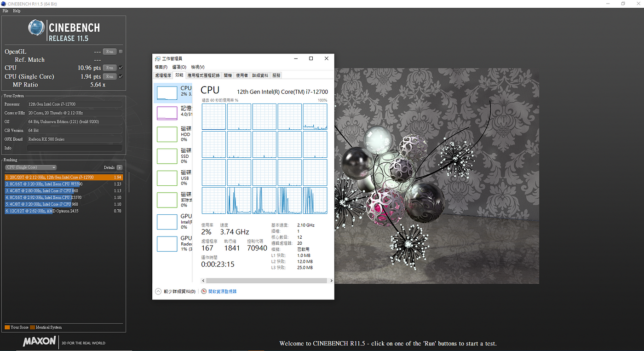Switch to the 服務 tab
The height and width of the screenshot is (351, 644).
(x=276, y=75)
